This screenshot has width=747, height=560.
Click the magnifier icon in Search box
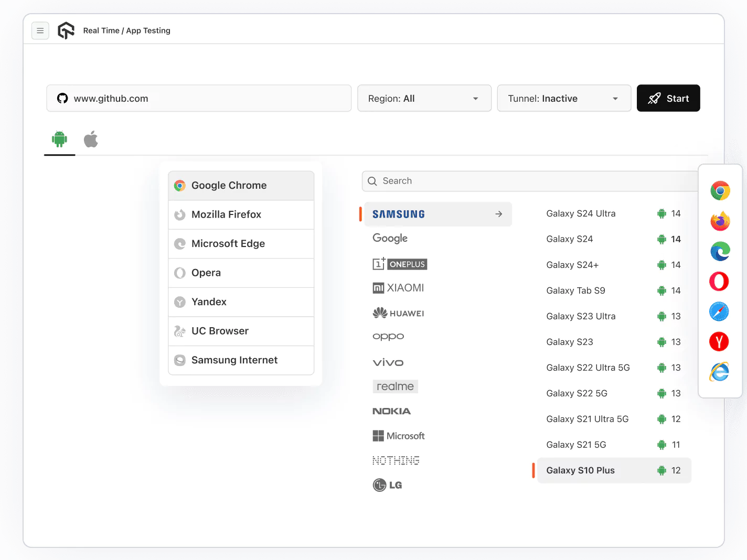pos(372,181)
